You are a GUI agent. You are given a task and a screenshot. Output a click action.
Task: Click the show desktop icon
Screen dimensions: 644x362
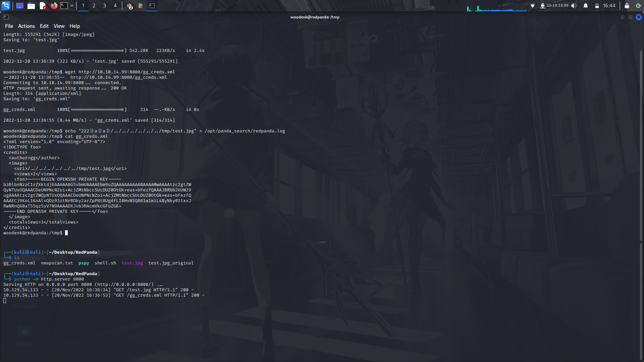coord(19,6)
